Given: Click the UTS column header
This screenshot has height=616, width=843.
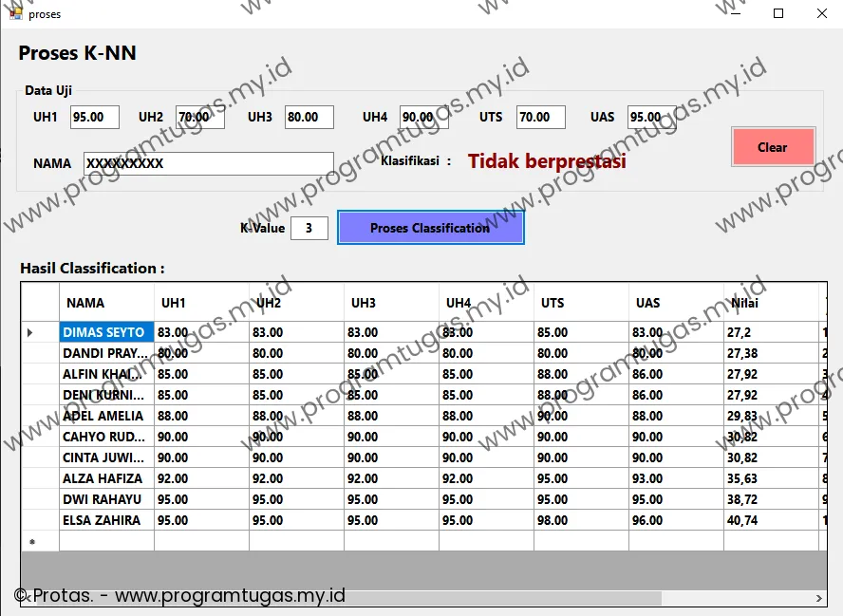Looking at the screenshot, I should [580, 303].
